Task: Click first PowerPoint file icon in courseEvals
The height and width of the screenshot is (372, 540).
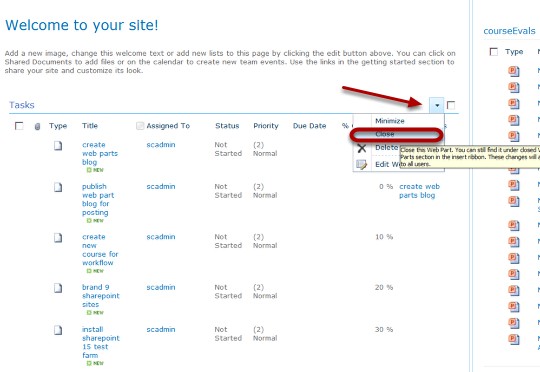Action: [x=513, y=71]
